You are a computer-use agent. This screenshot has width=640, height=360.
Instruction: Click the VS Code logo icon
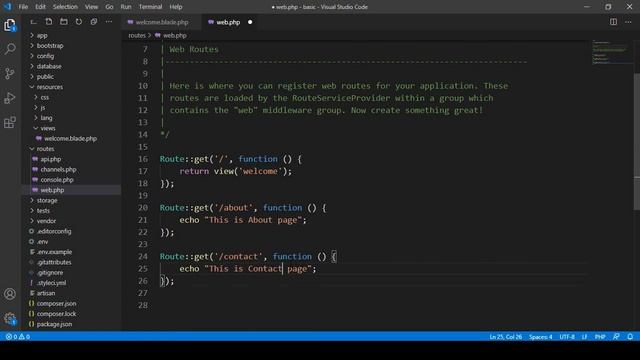point(7,7)
